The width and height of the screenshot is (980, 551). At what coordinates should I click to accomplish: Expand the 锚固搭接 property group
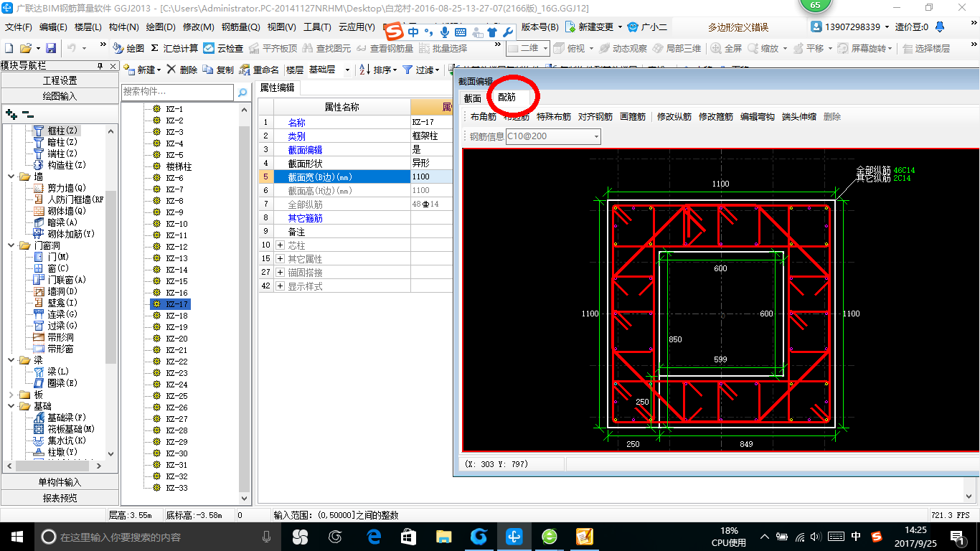pos(280,273)
